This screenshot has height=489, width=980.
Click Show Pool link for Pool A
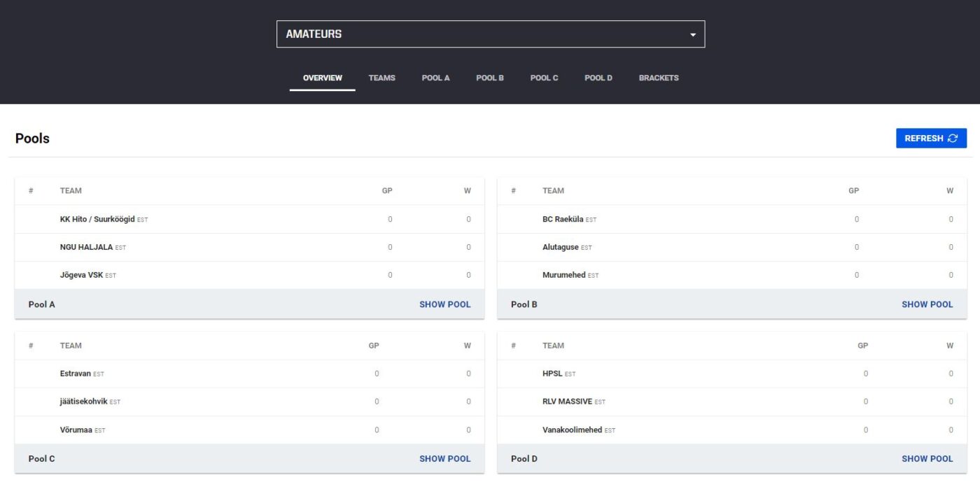pyautogui.click(x=444, y=304)
